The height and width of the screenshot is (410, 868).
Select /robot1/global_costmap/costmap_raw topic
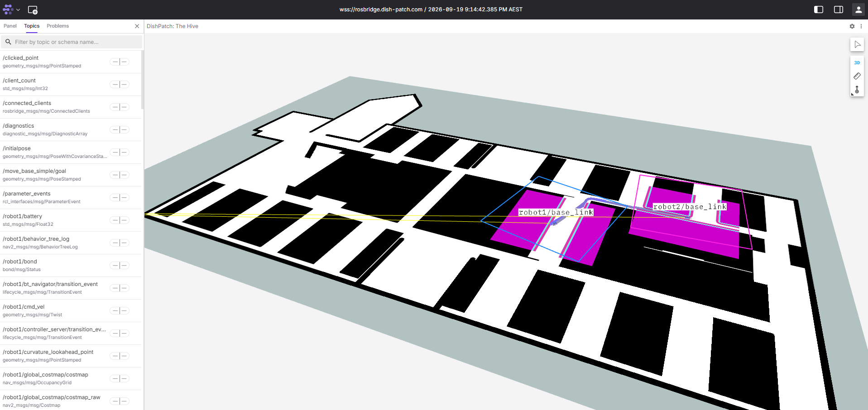(71, 400)
